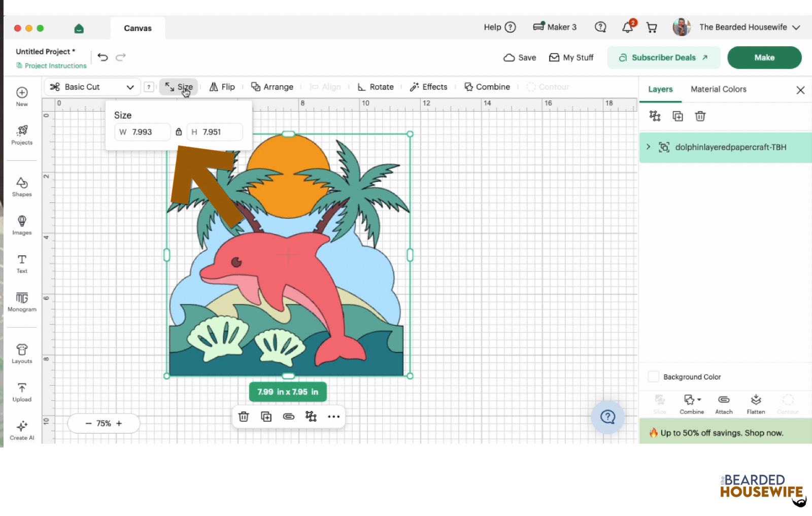Zoom out with the minus button
The image size is (812, 516).
(88, 423)
